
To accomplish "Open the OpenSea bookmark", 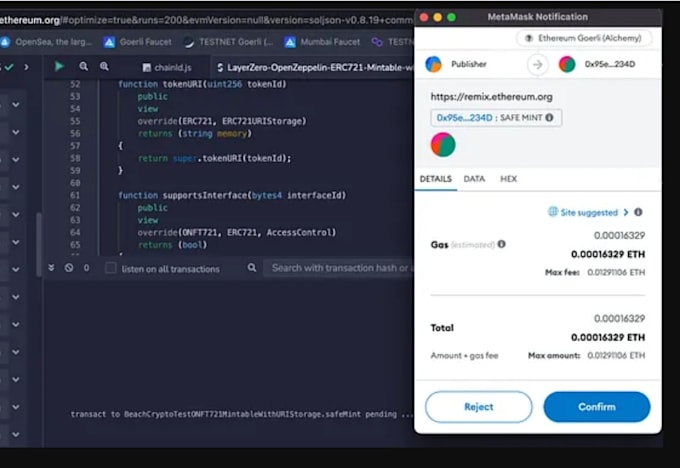I will (x=46, y=42).
